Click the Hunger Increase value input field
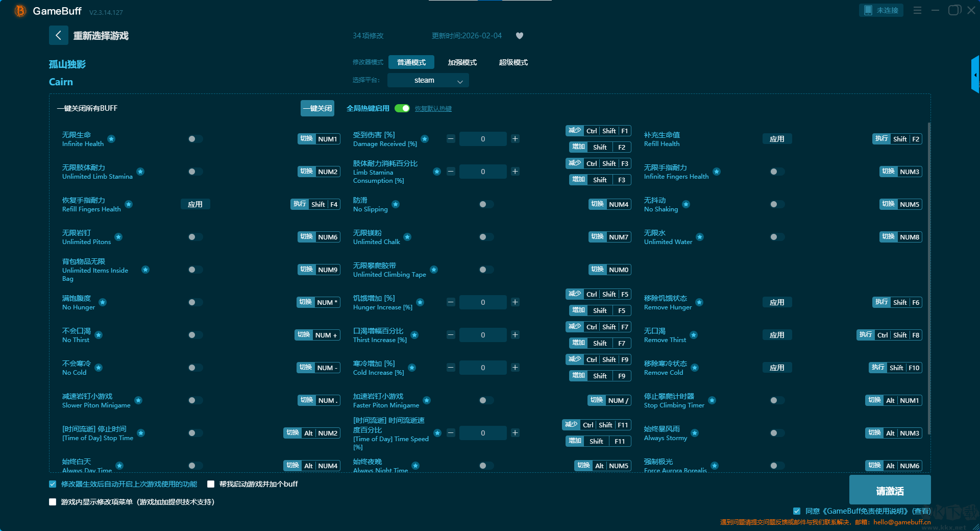Screen dimensions: 980x531 coord(482,302)
